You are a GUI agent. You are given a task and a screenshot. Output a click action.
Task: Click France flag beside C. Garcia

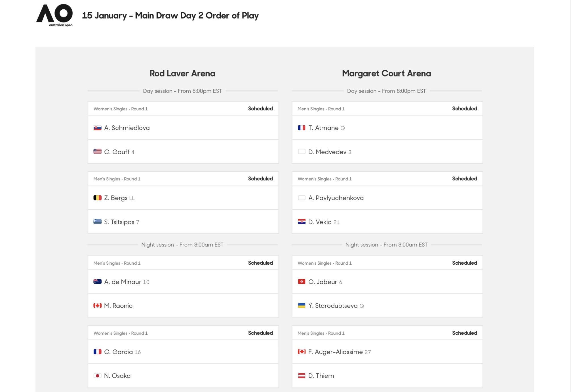click(98, 352)
